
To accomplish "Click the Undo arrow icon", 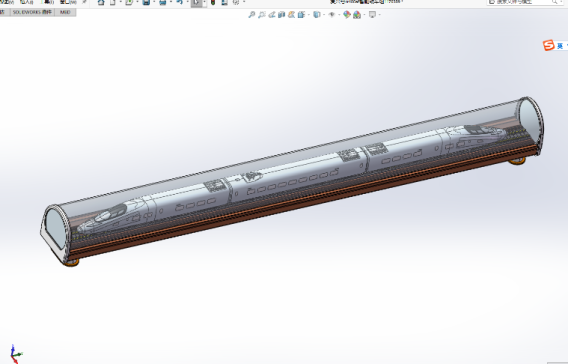I will [x=179, y=2].
